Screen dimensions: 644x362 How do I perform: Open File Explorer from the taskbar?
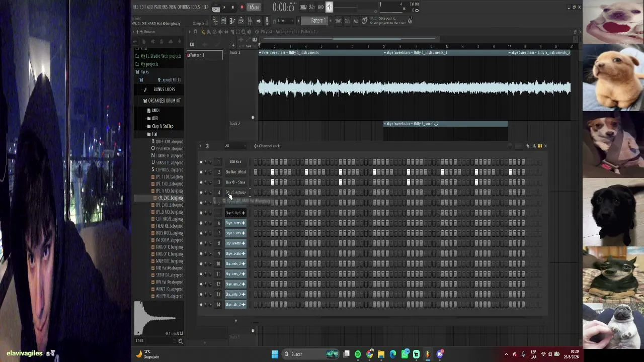tap(381, 354)
